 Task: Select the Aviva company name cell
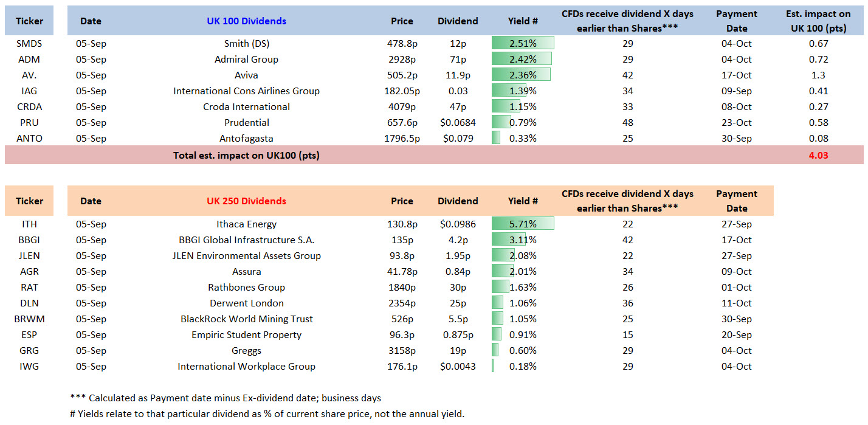[246, 75]
